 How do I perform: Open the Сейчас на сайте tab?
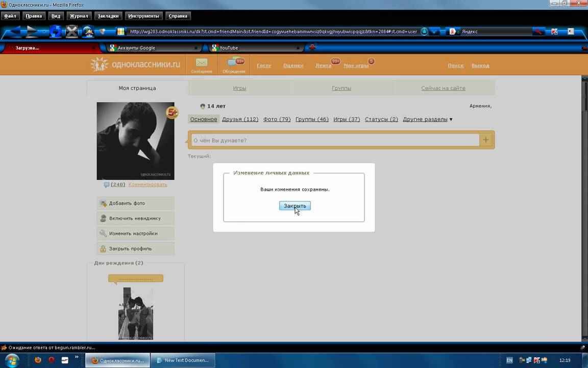(443, 88)
